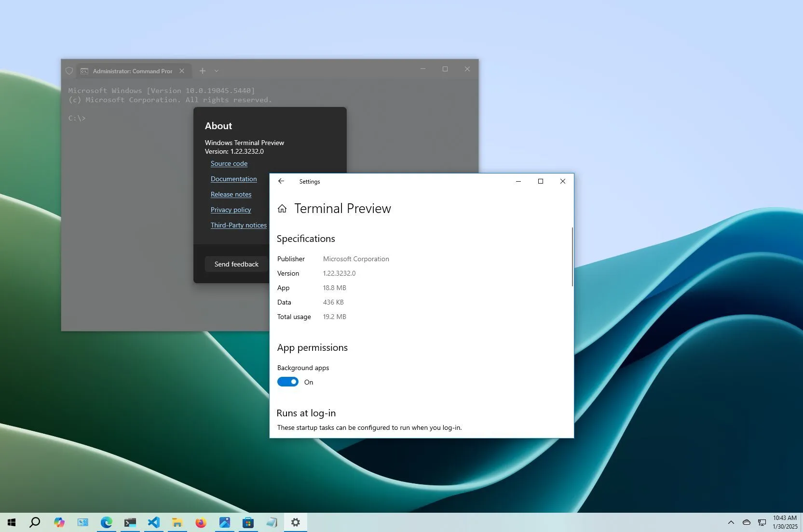
Task: Launch Firefox from the taskbar
Action: [201, 522]
